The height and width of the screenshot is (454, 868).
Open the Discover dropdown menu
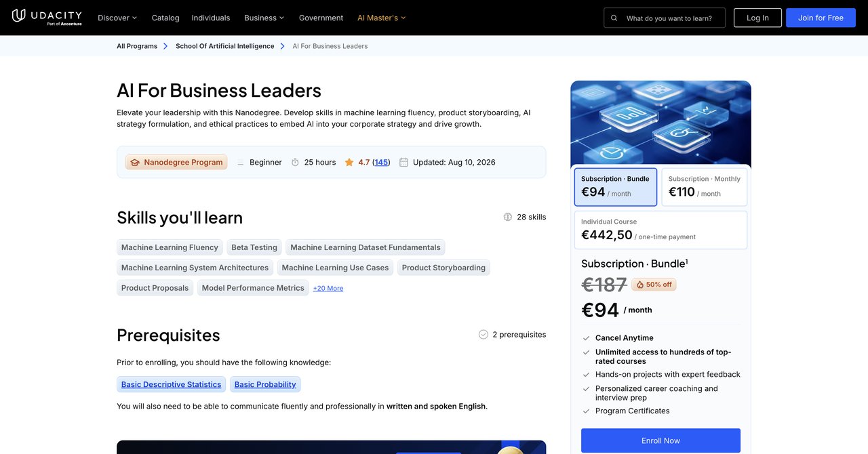pyautogui.click(x=117, y=18)
